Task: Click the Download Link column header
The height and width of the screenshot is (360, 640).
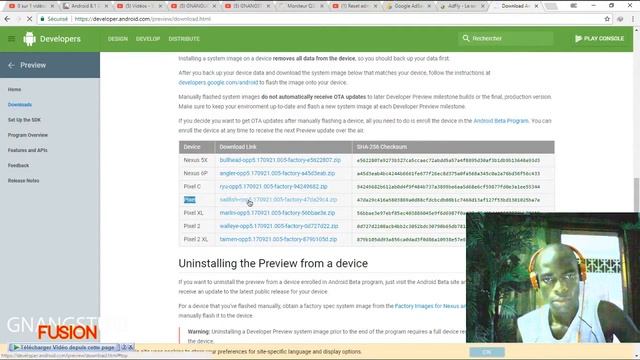Action: point(238,147)
